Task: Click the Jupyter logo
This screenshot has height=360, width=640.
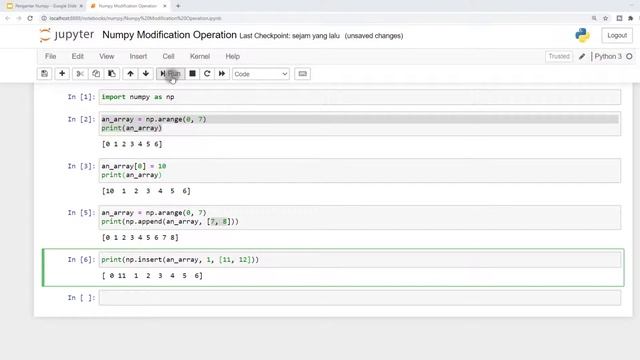Action: pyautogui.click(x=67, y=35)
